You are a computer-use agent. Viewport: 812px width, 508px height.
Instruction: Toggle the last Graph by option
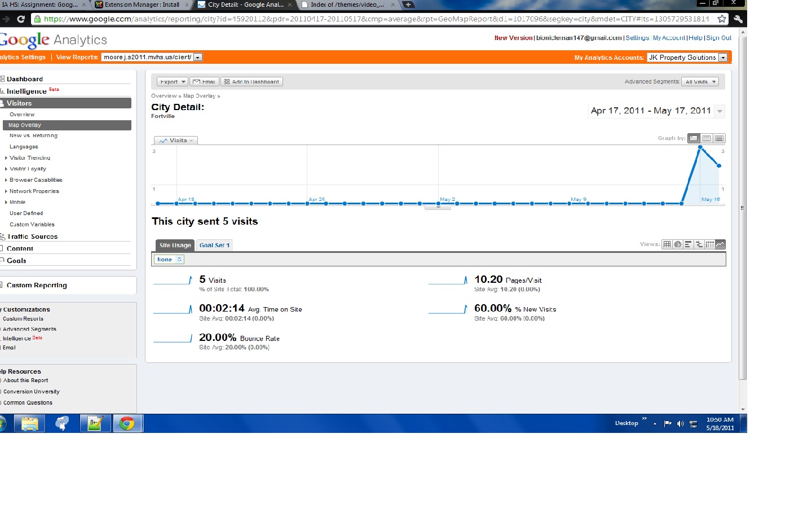pyautogui.click(x=720, y=138)
